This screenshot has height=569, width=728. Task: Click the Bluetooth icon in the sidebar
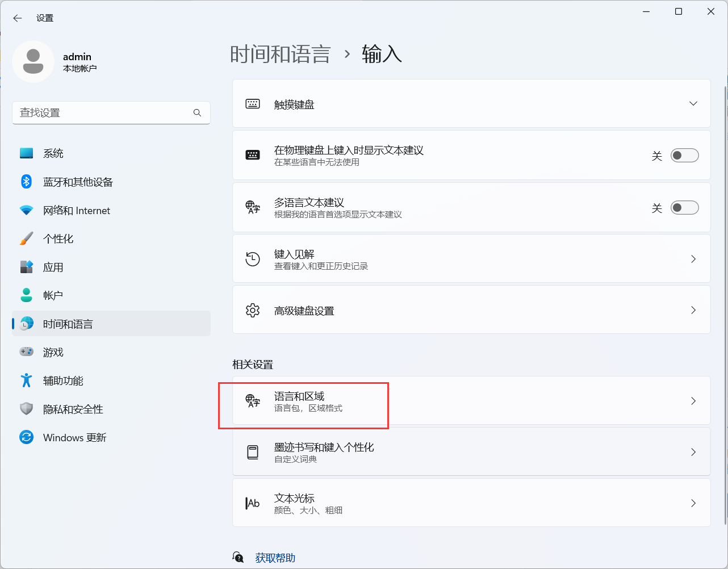[27, 182]
